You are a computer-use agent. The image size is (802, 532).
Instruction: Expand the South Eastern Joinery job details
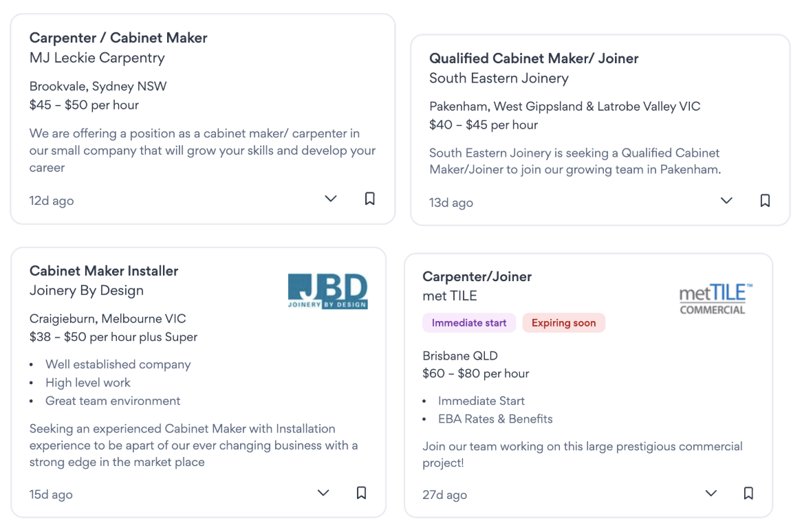point(726,201)
